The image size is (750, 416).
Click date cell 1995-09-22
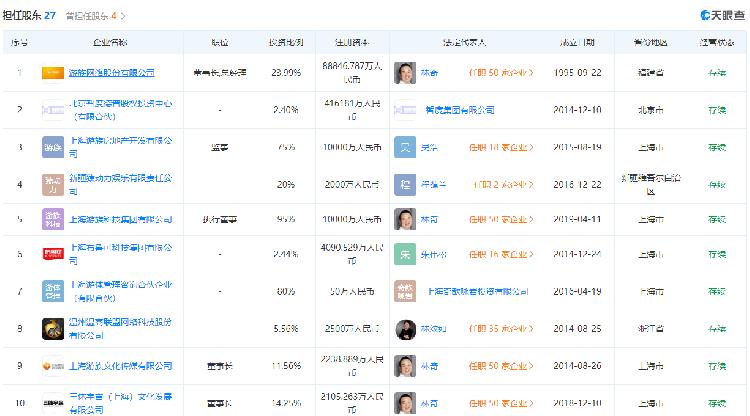click(x=577, y=73)
